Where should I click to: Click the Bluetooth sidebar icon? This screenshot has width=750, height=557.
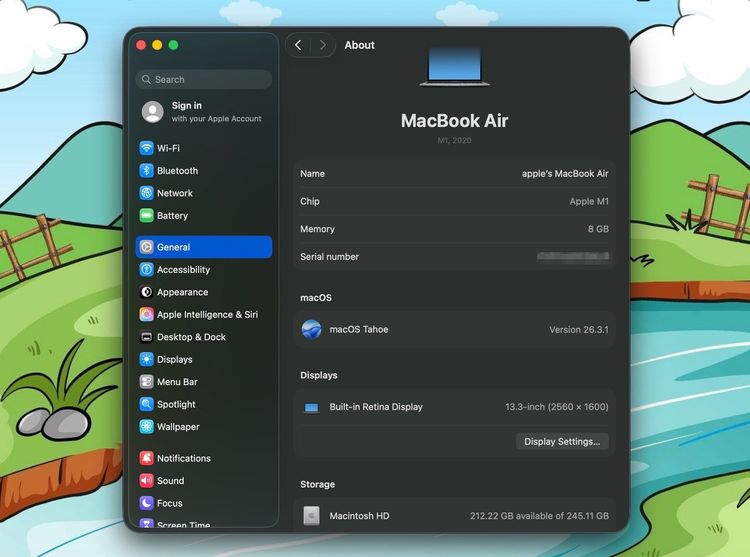pyautogui.click(x=146, y=170)
